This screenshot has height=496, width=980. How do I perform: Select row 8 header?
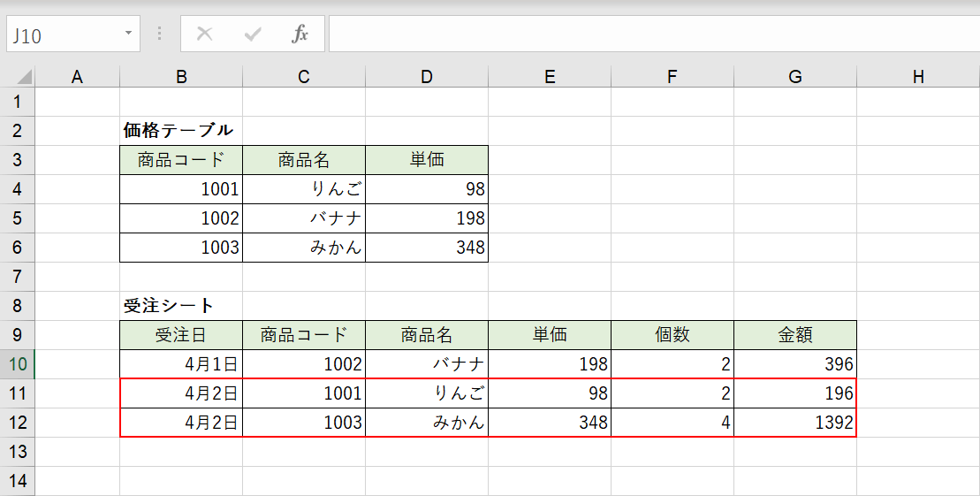(x=17, y=306)
